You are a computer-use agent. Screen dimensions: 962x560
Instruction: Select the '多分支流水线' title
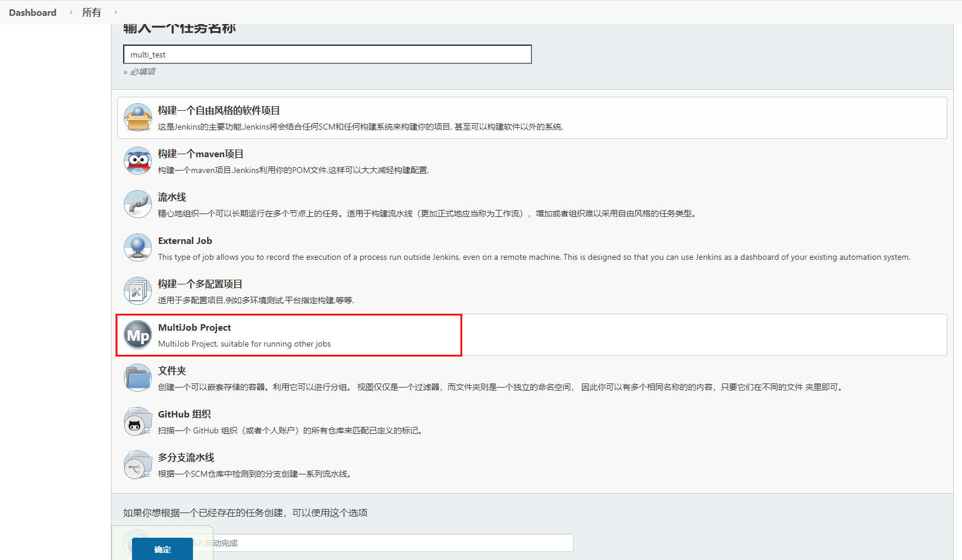[x=186, y=457]
